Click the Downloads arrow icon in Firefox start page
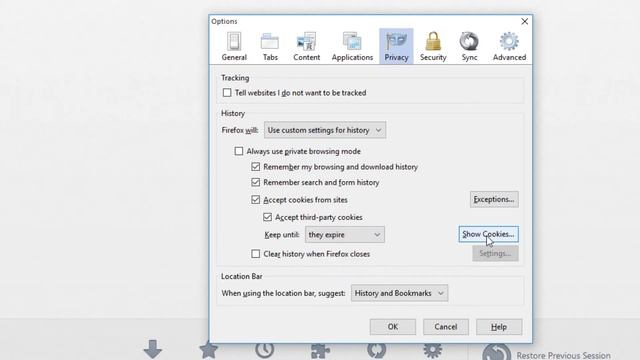640x360 pixels. pos(153,349)
